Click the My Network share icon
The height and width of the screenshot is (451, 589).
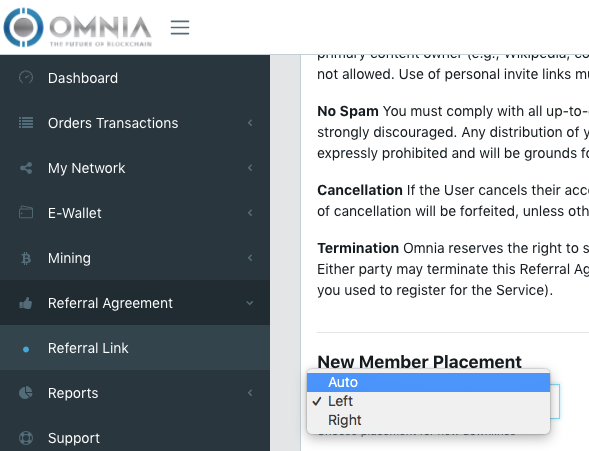point(26,168)
